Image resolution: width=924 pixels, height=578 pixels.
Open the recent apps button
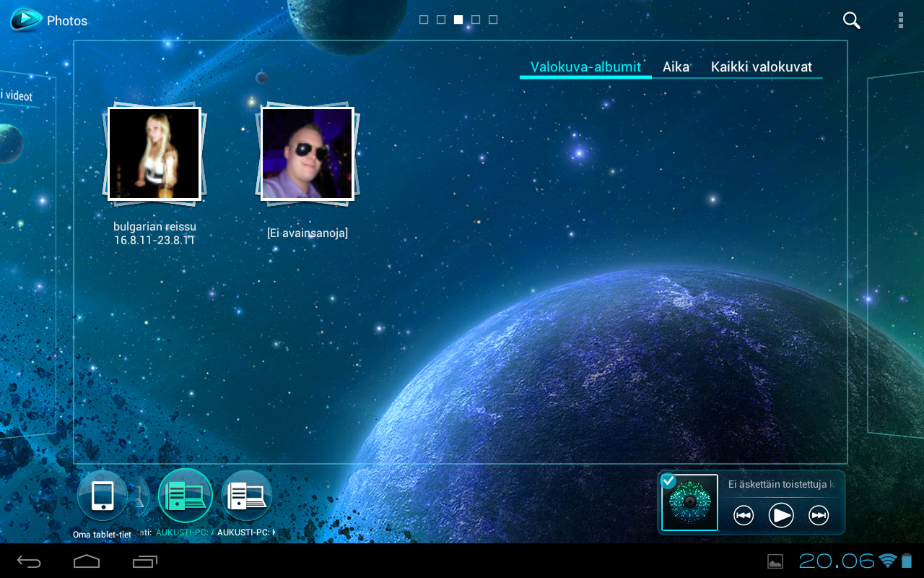tap(145, 561)
